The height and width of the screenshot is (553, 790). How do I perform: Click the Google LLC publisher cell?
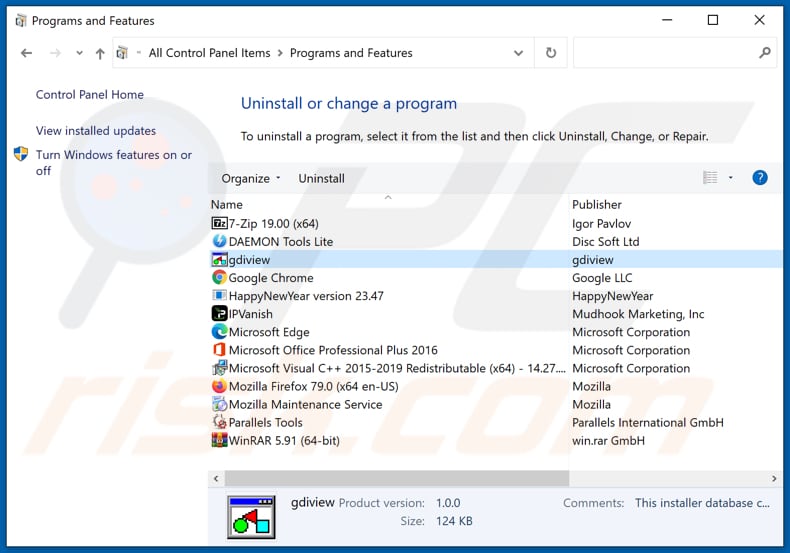click(602, 278)
